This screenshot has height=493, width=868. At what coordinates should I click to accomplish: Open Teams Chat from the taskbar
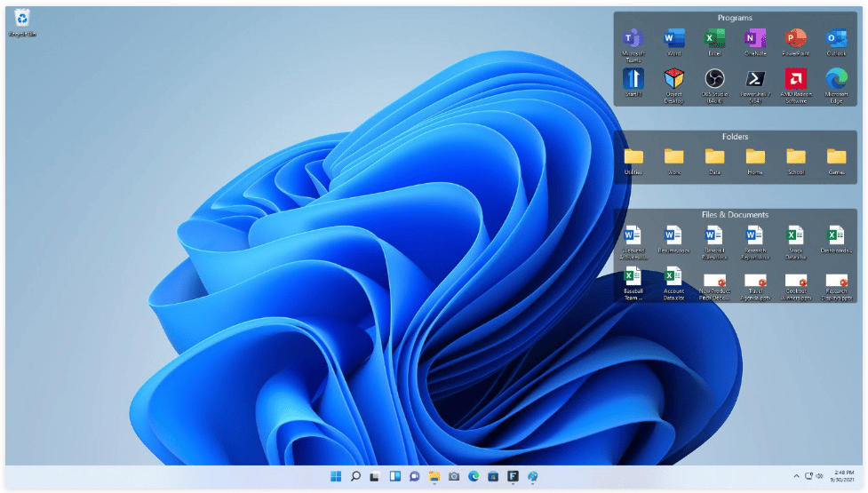(414, 476)
